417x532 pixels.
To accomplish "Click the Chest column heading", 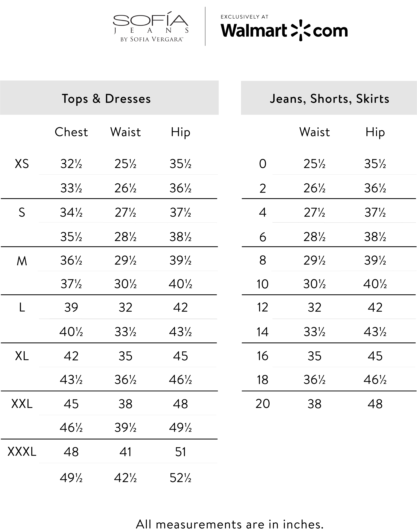I will point(71,132).
